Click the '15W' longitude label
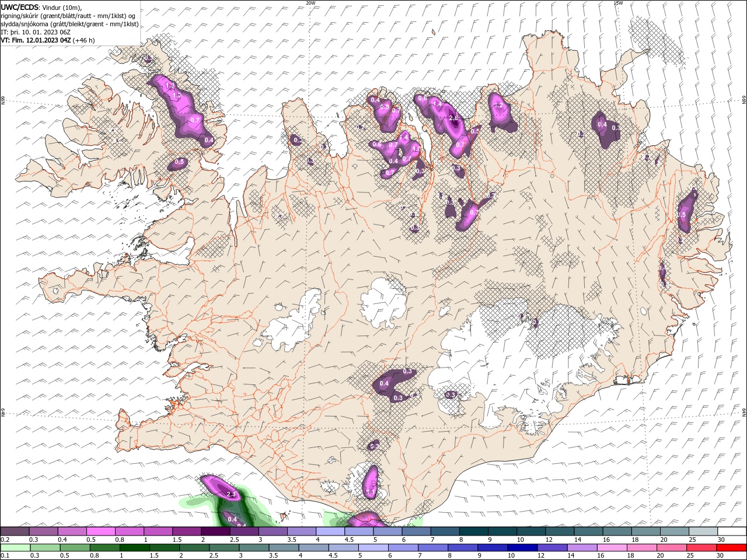This screenshot has height=560, width=747. 618,3
